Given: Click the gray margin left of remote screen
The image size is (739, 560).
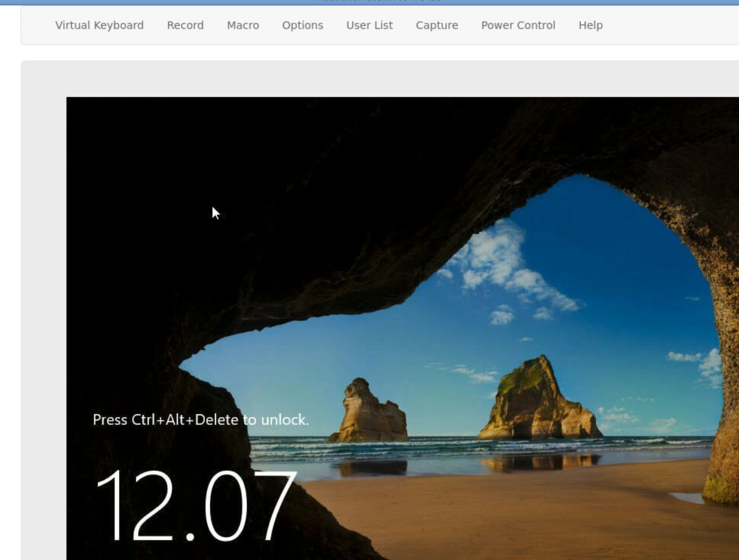Looking at the screenshot, I should click(43, 306).
